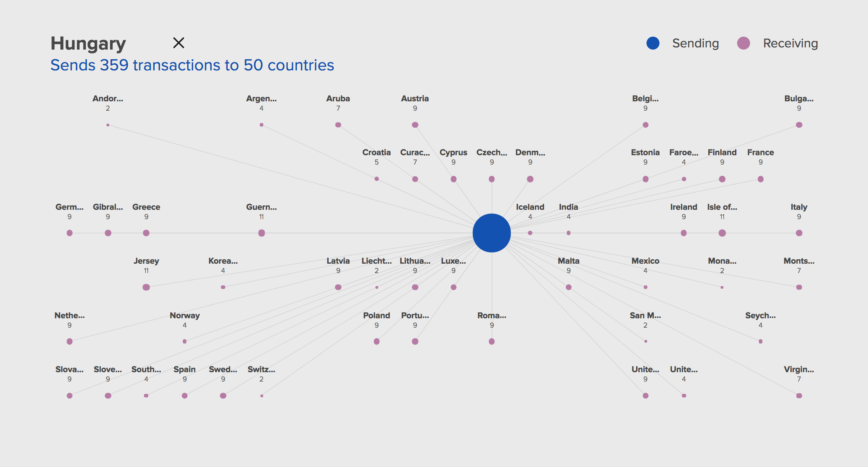Close the Hungary detail view
The height and width of the screenshot is (467, 868).
tap(179, 42)
